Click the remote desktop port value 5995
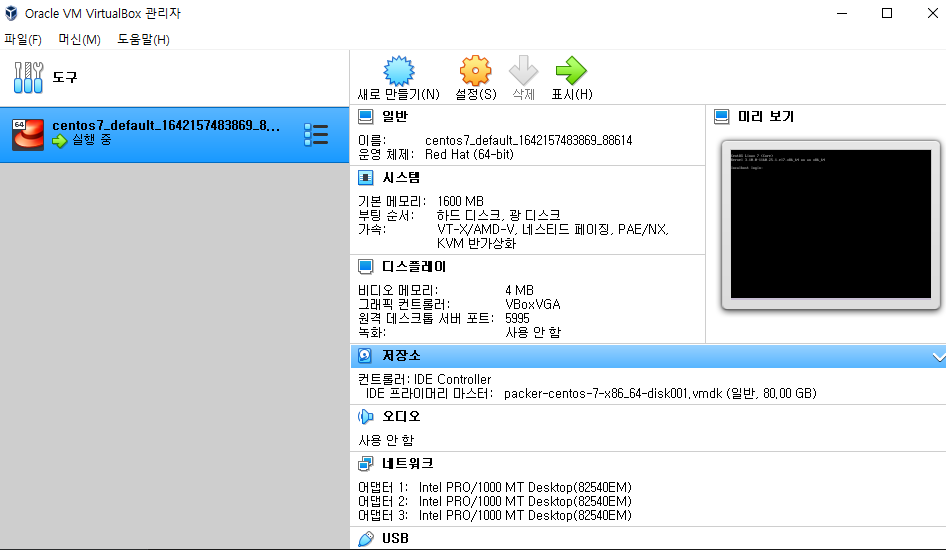This screenshot has width=946, height=550. tap(517, 318)
